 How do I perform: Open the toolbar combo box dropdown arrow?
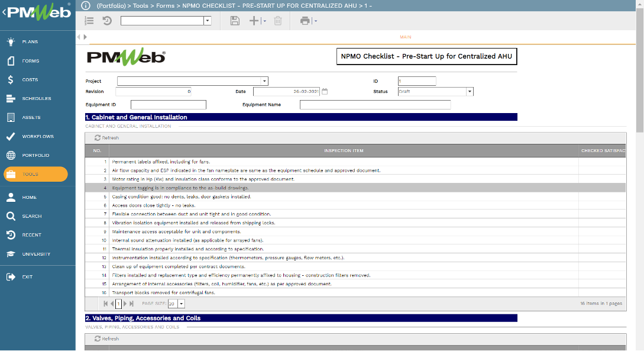(208, 21)
